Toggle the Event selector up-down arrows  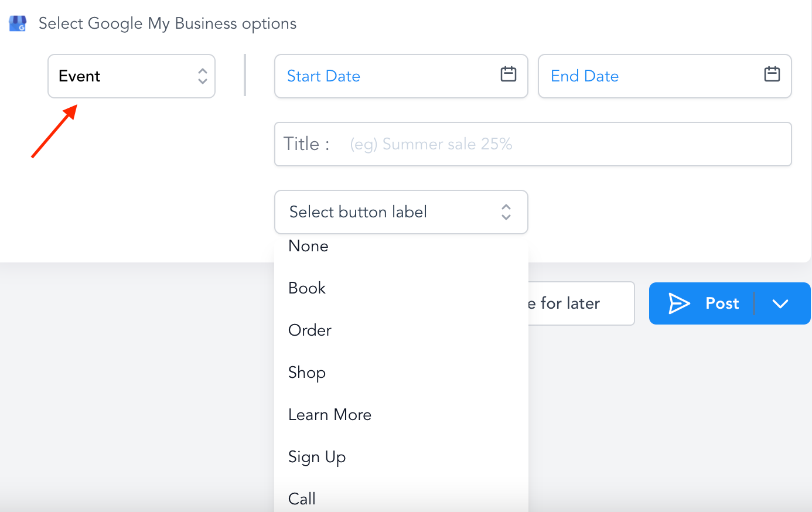tap(203, 76)
